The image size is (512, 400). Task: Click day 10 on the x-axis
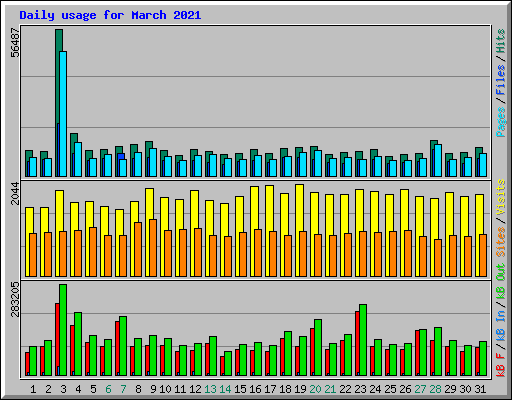coord(165,389)
